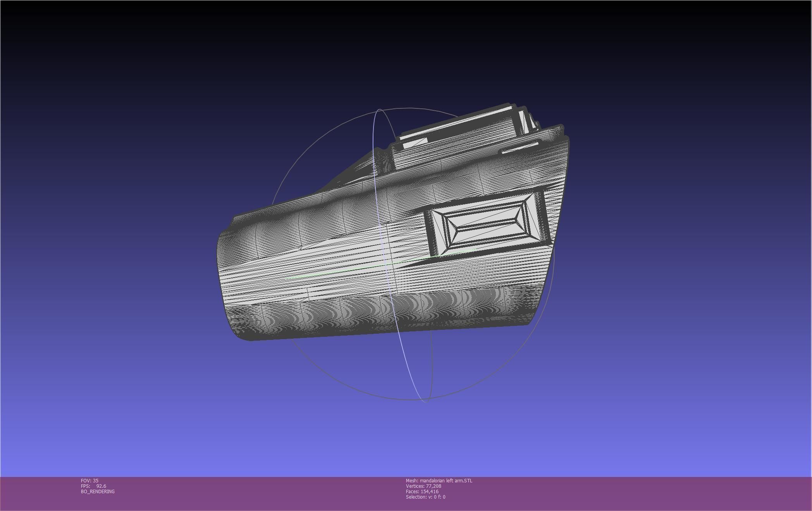Click the rectangular inset panel on the arm mesh

[x=488, y=223]
